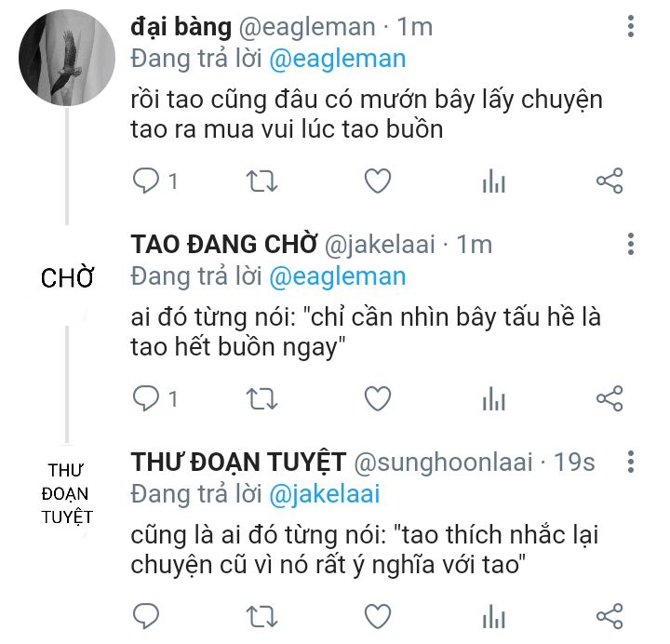Share đại bàng's tweet

609,181
